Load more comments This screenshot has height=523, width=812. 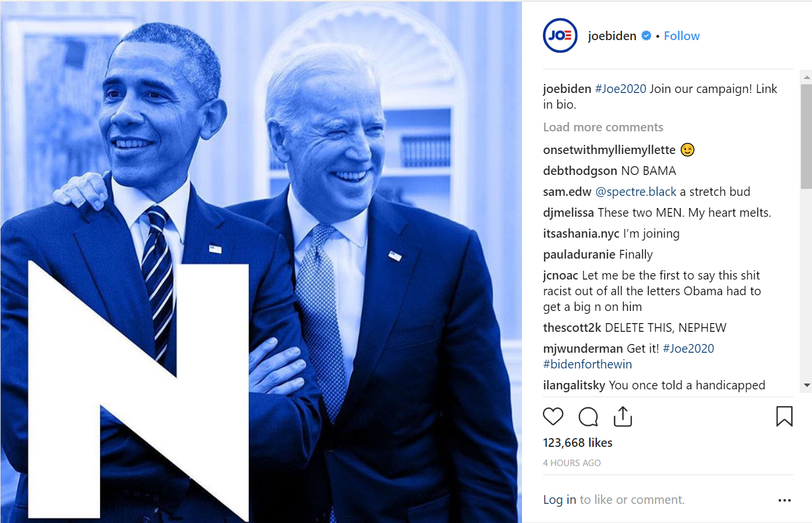pyautogui.click(x=603, y=127)
